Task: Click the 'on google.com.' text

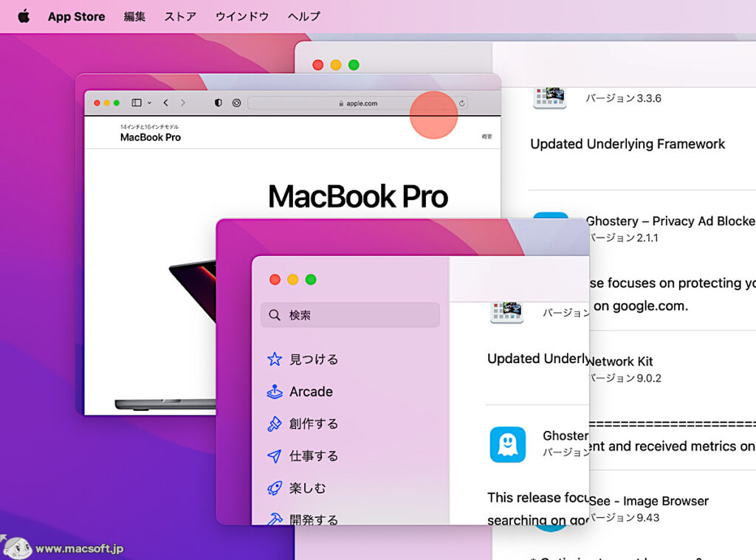Action: pyautogui.click(x=641, y=306)
